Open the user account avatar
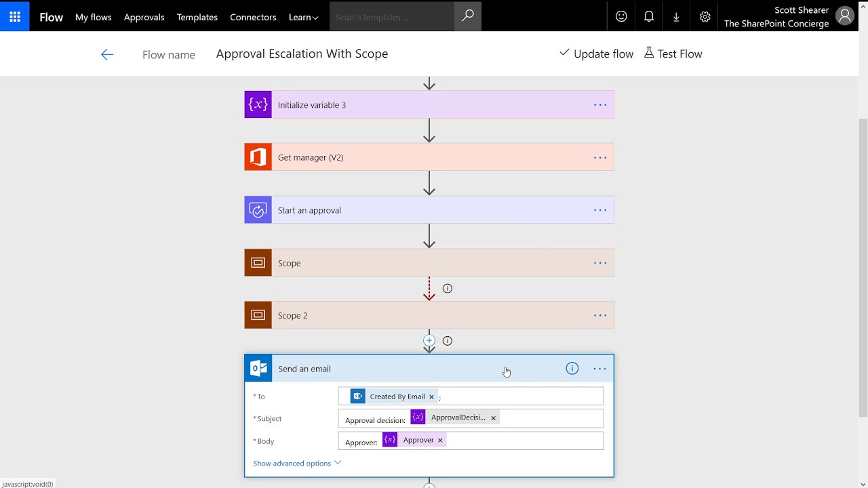Viewport: 868px width, 488px height. (x=845, y=17)
